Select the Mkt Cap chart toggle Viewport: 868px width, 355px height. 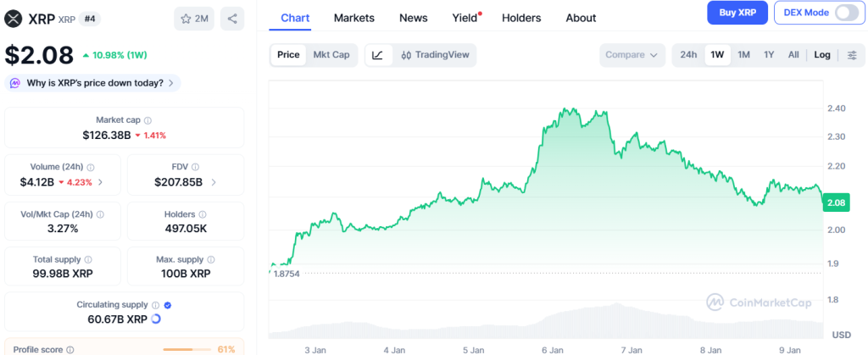[331, 55]
